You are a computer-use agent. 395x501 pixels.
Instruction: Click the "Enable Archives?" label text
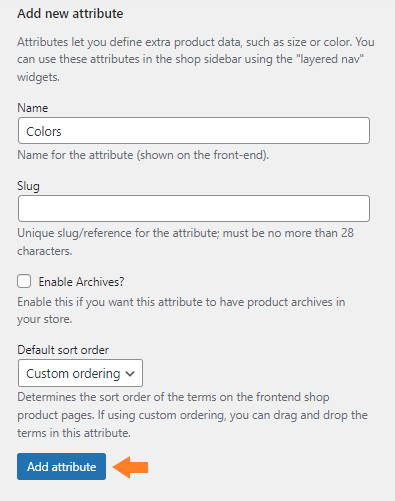click(81, 282)
